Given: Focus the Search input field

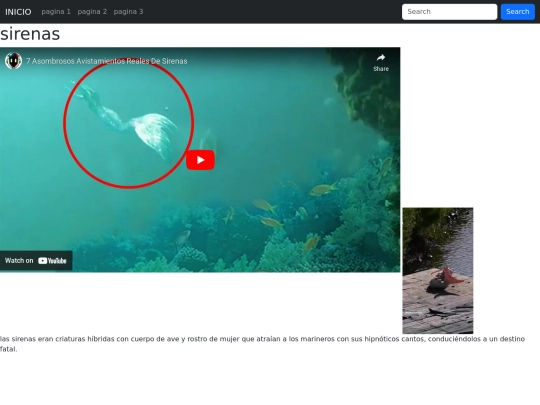Looking at the screenshot, I should click(449, 12).
